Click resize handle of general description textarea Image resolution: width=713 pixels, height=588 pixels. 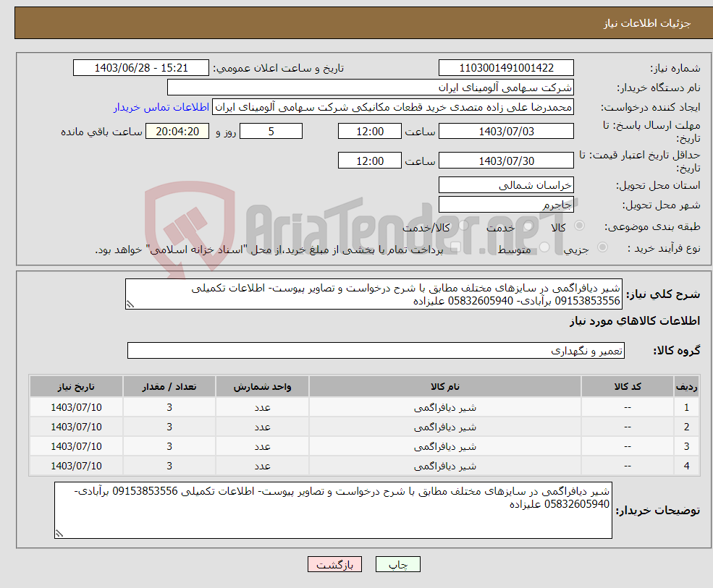coord(130,305)
